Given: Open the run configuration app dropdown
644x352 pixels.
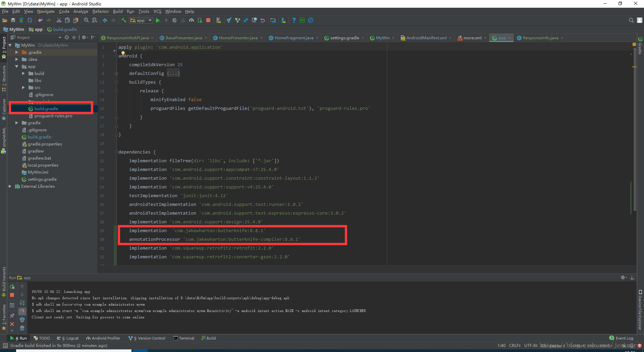Looking at the screenshot, I should tap(141, 20).
